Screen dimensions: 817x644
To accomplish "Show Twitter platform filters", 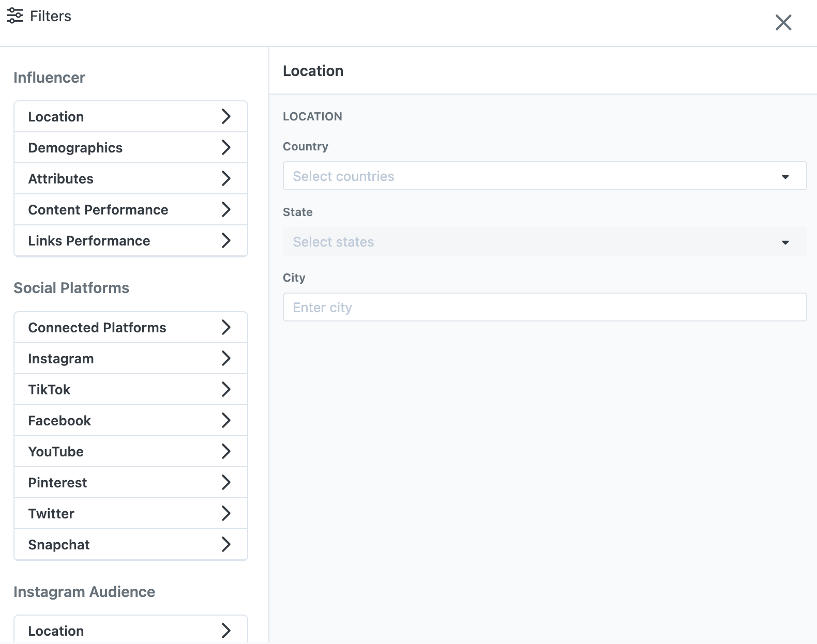I will click(x=131, y=514).
